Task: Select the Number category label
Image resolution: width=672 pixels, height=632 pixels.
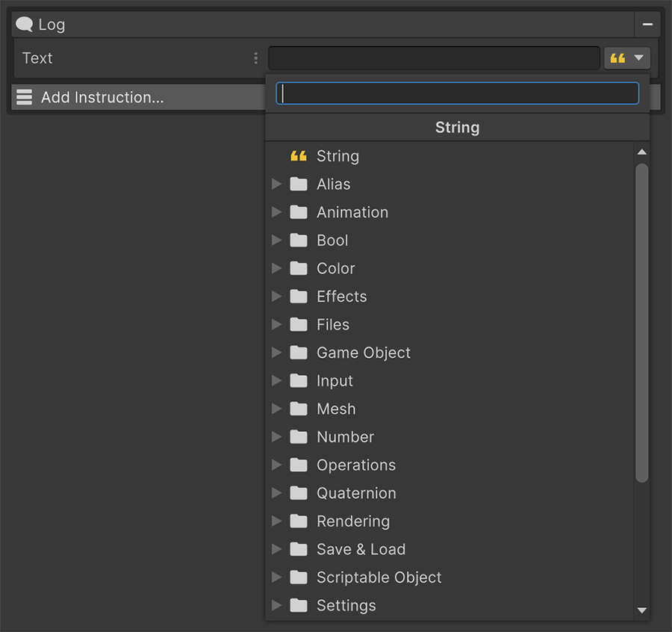Action: [x=346, y=437]
